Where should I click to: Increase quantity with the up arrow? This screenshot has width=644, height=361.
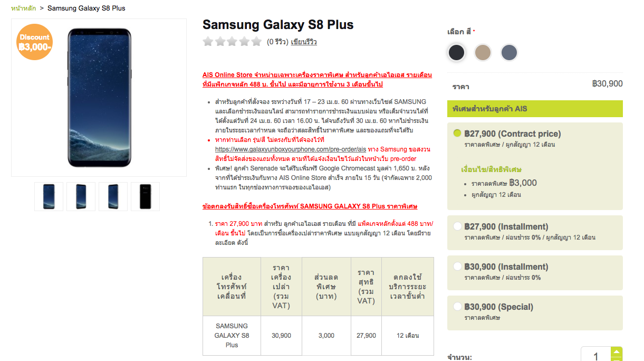616,352
